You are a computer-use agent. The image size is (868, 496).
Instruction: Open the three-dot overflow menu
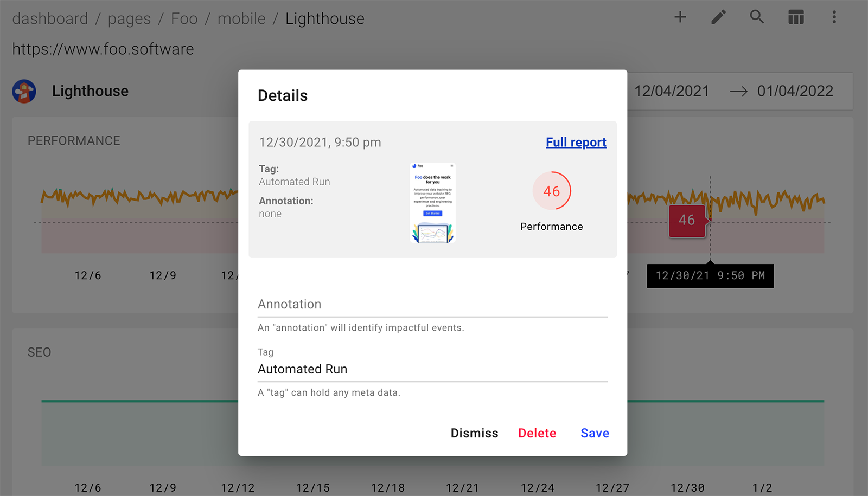(x=834, y=17)
